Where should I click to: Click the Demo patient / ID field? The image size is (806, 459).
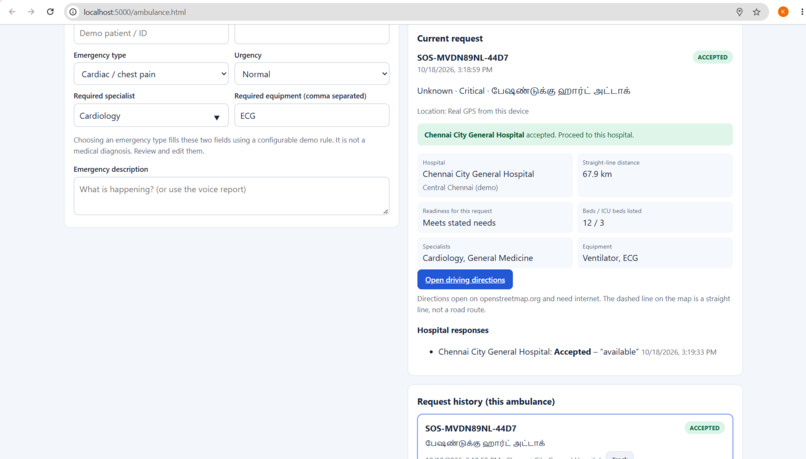click(x=151, y=33)
